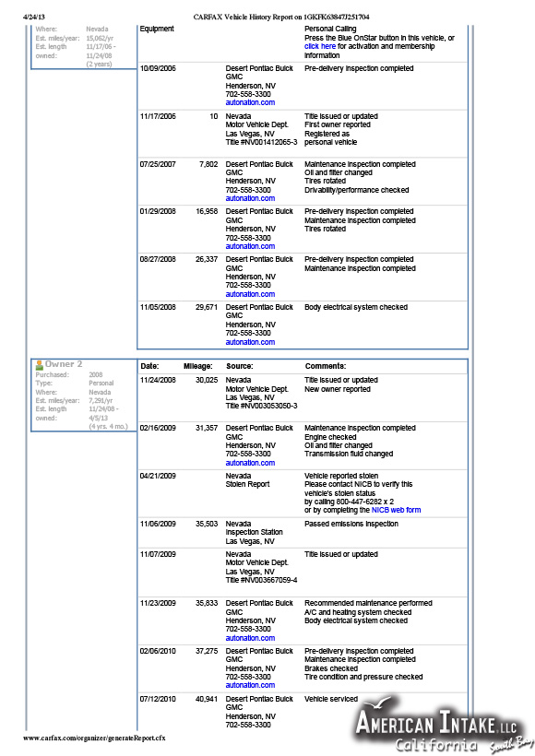Click 'Vehicle reported stolen' comment
Image resolution: width=535 pixels, height=756 pixels.
[341, 476]
